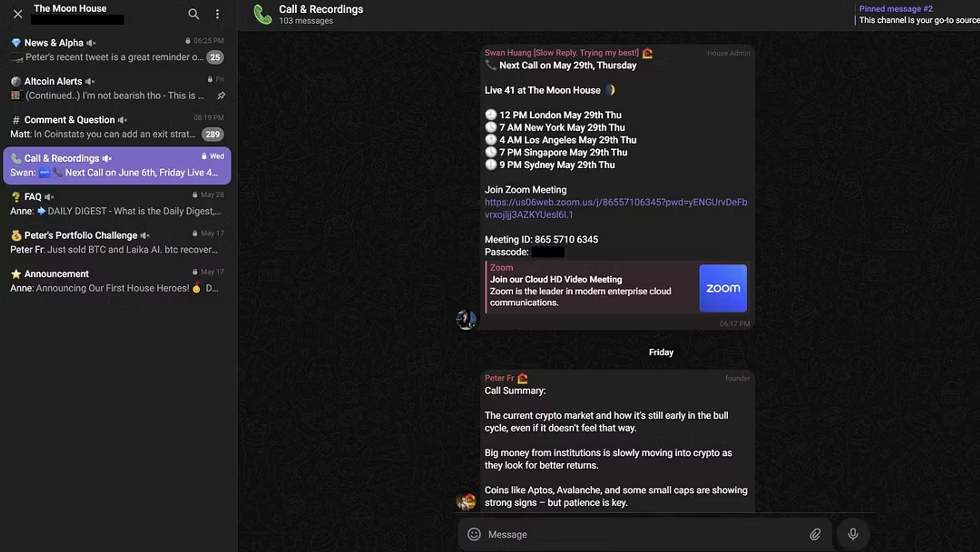Record a voice message with microphone
The width and height of the screenshot is (980, 552).
853,534
